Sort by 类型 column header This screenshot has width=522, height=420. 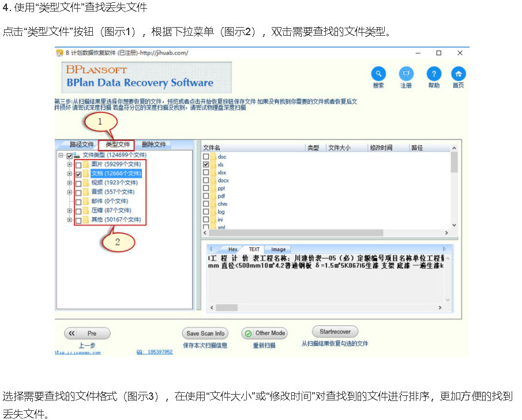pos(316,147)
